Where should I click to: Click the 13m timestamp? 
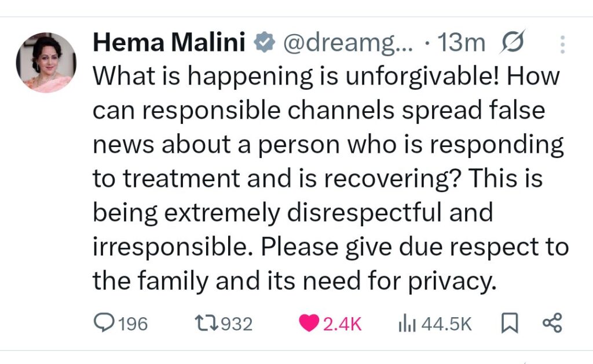(462, 43)
